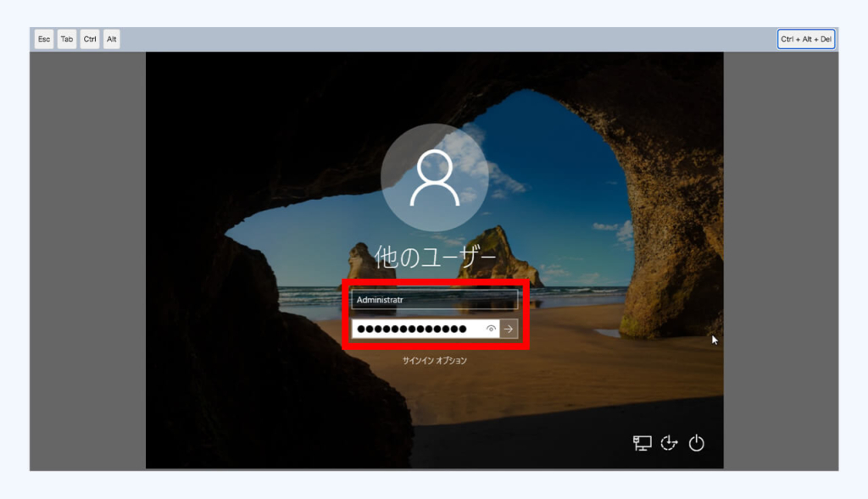The height and width of the screenshot is (499, 868).
Task: Click the user avatar picture
Action: [435, 178]
